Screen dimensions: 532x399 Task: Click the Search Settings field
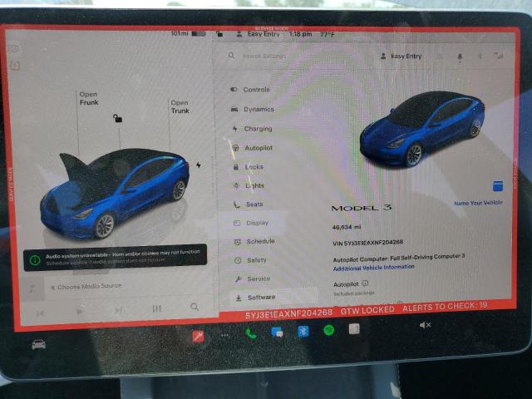click(264, 56)
